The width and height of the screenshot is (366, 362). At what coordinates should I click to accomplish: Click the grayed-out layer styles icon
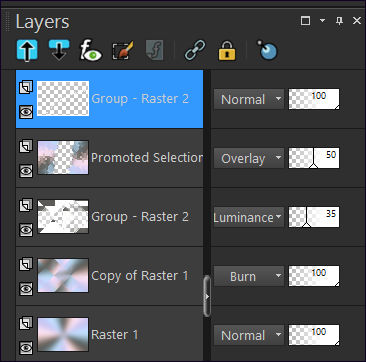coord(155,51)
